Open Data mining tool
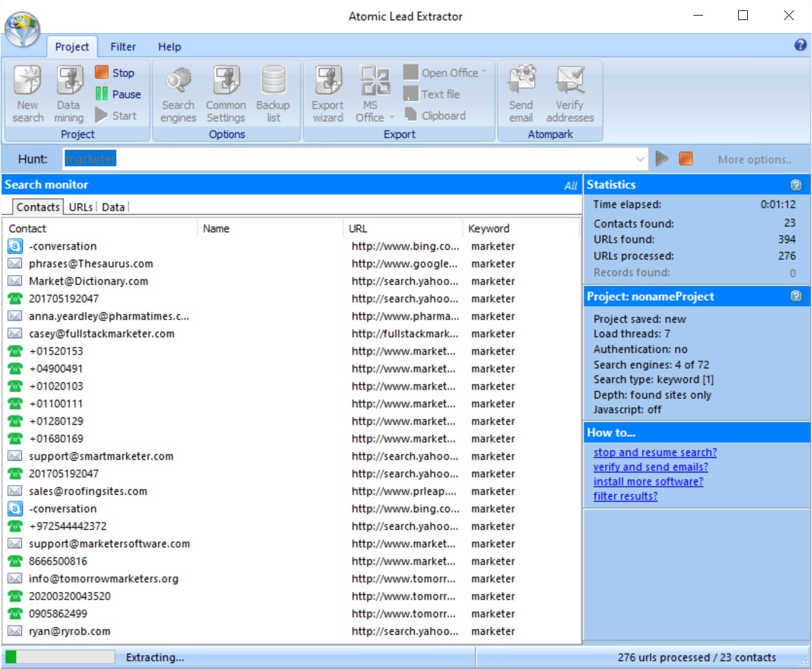The height and width of the screenshot is (669, 812). coord(69,94)
